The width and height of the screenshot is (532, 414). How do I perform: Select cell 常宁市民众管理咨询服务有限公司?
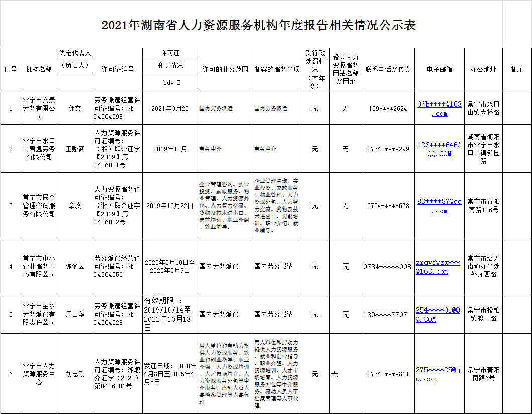coord(39,205)
